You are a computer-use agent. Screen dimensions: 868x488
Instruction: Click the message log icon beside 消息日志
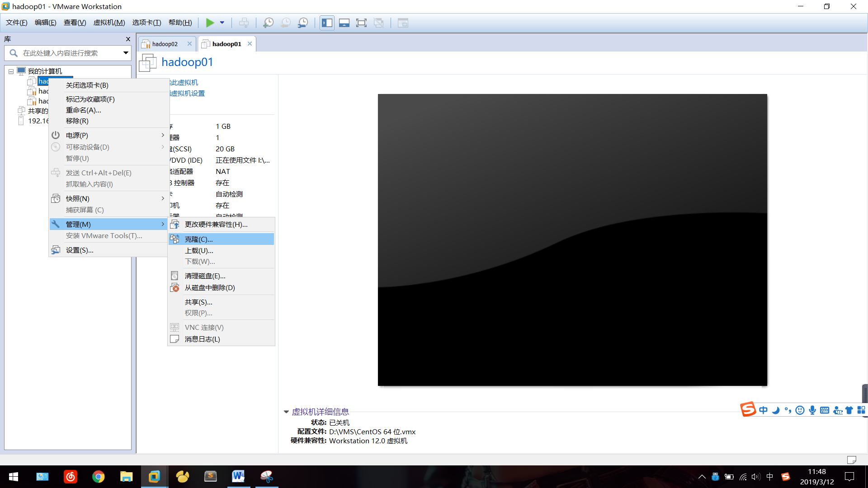[x=175, y=339]
